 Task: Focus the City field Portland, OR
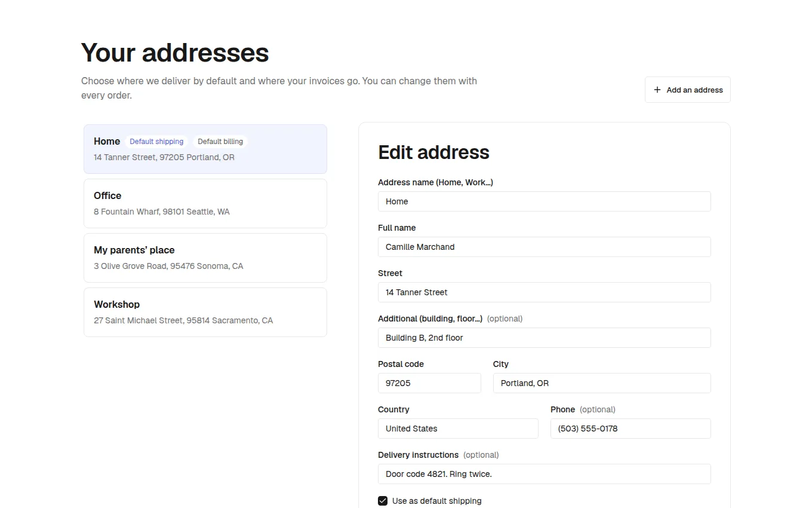tap(602, 383)
